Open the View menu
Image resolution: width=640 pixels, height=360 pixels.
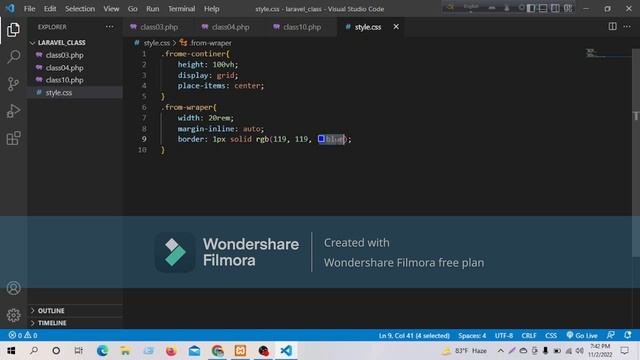point(111,9)
